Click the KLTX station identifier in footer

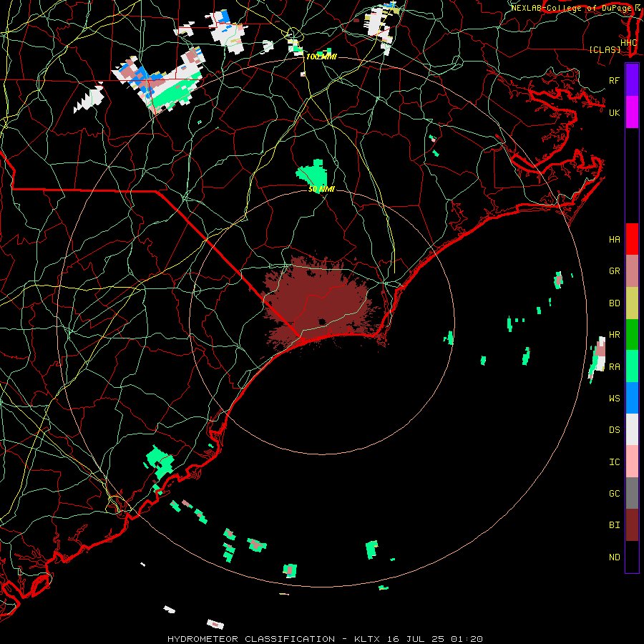click(367, 639)
